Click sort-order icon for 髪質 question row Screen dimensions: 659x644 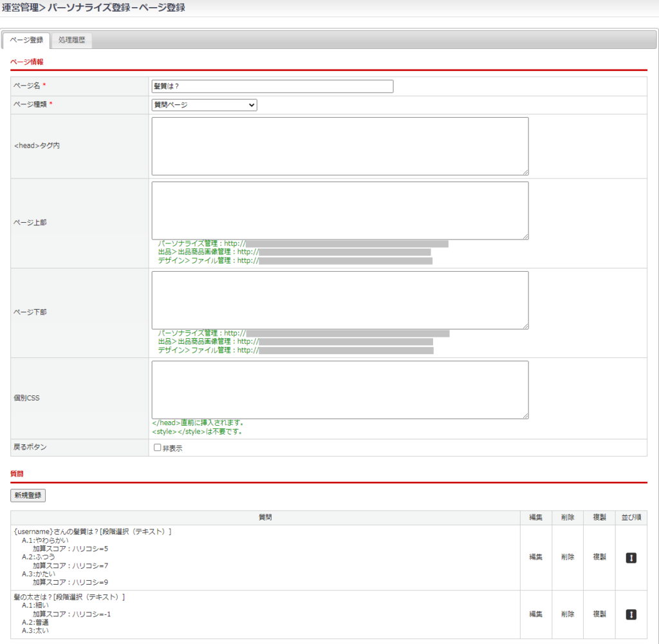(x=631, y=558)
